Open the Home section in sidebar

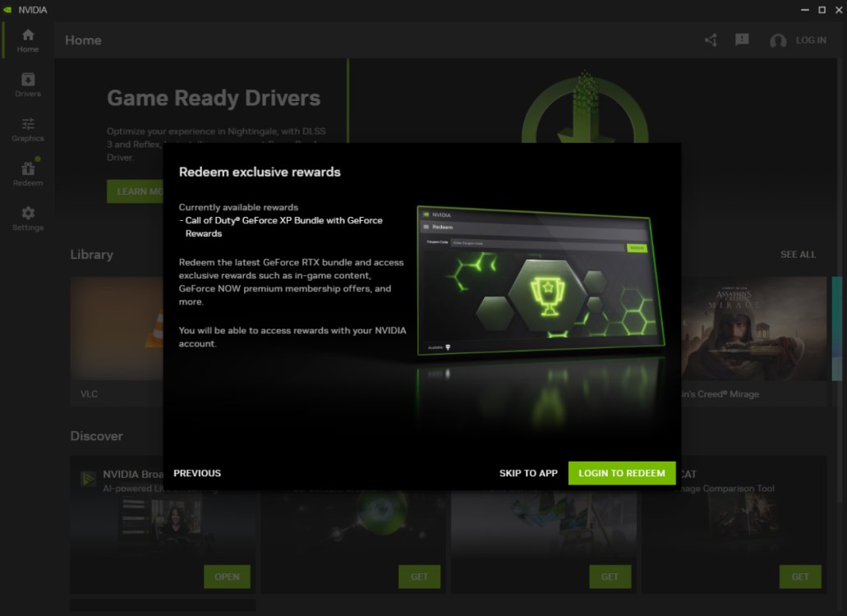[x=27, y=39]
